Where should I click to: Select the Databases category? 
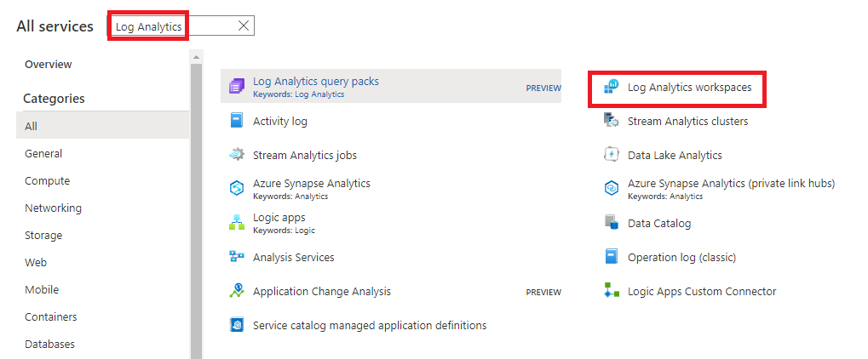click(49, 344)
